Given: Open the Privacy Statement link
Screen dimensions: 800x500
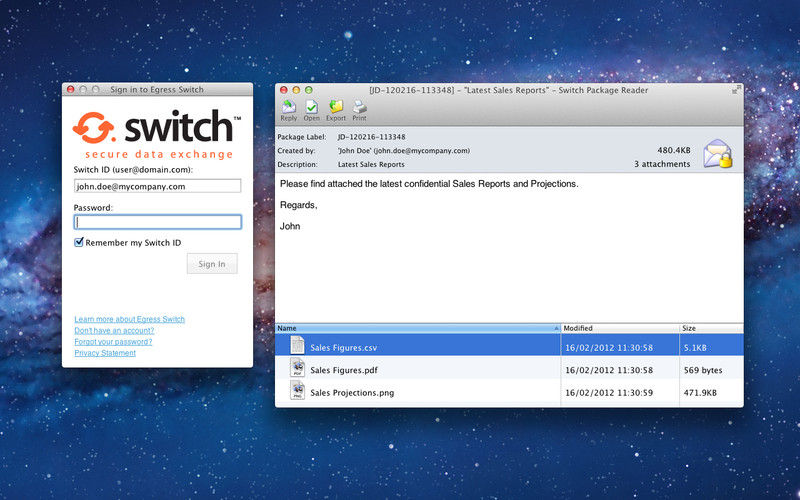Looking at the screenshot, I should (x=105, y=353).
